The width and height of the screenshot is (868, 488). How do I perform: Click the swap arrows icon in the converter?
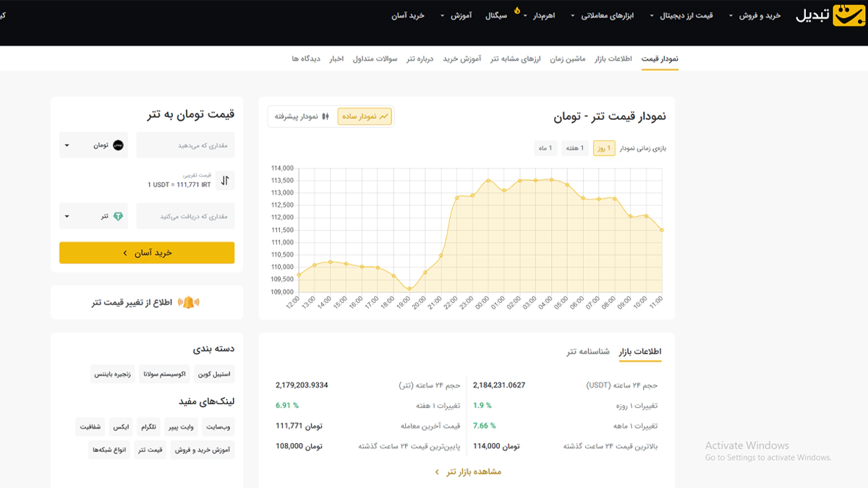(225, 181)
